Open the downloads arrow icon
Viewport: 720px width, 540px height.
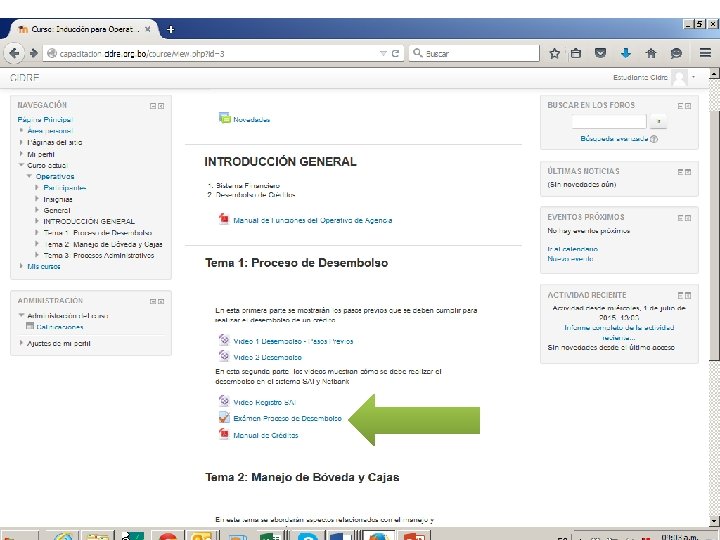pos(625,53)
